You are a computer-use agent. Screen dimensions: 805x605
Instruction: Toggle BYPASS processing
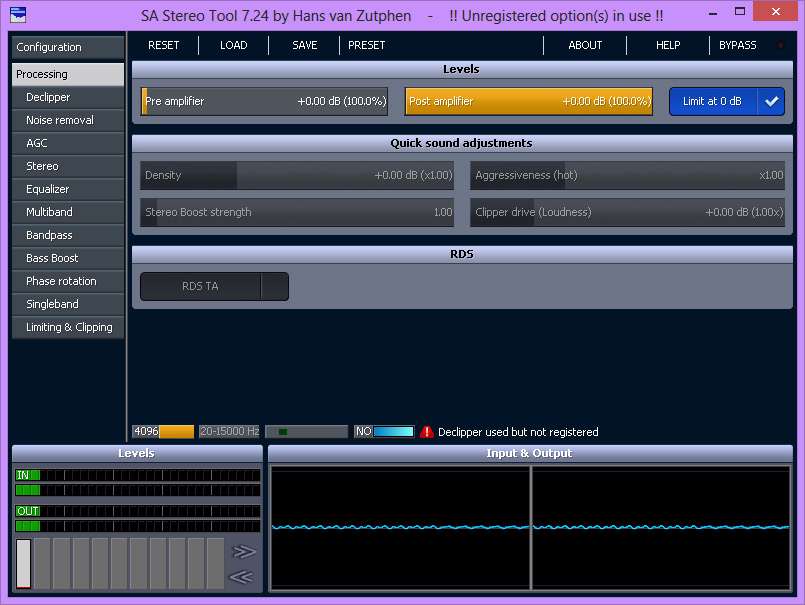(738, 45)
